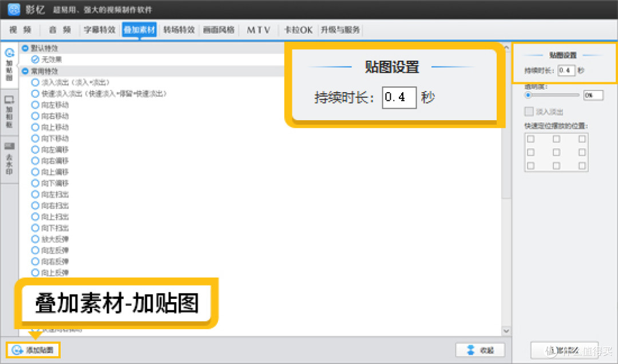
Task: Open the 加相框 side tab
Action: (x=10, y=112)
